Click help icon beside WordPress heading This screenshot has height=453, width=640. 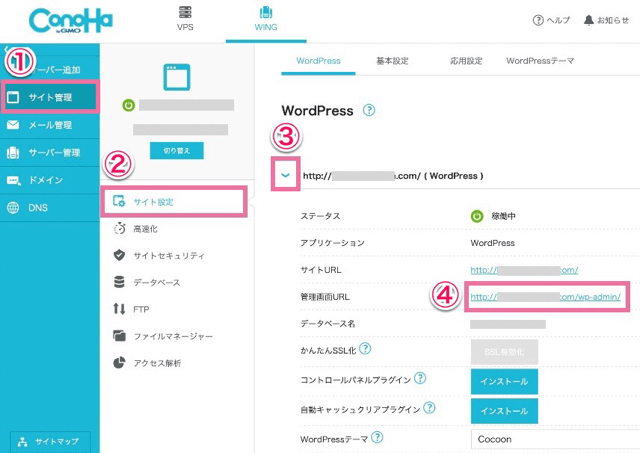[x=369, y=110]
